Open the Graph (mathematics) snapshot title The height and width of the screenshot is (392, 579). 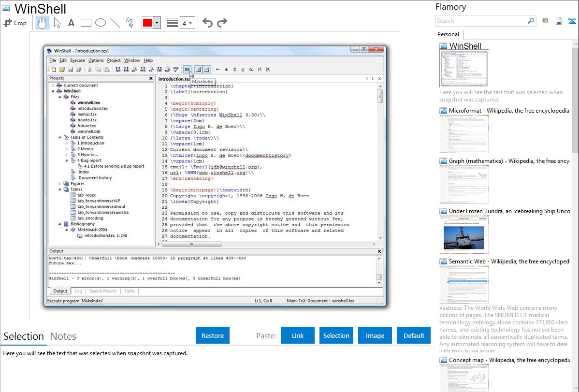509,161
